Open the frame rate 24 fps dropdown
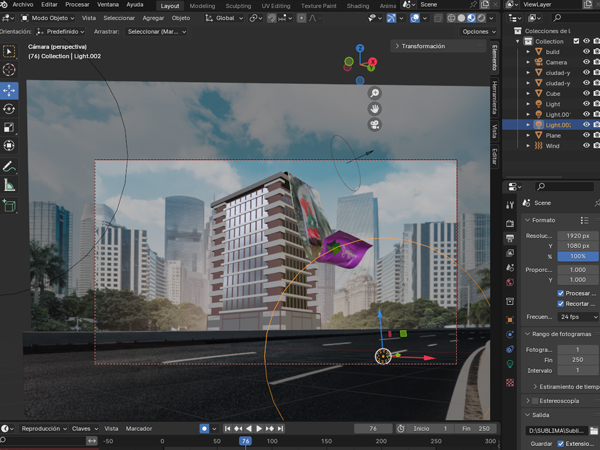Screen dimensions: 600x450 click(x=574, y=316)
